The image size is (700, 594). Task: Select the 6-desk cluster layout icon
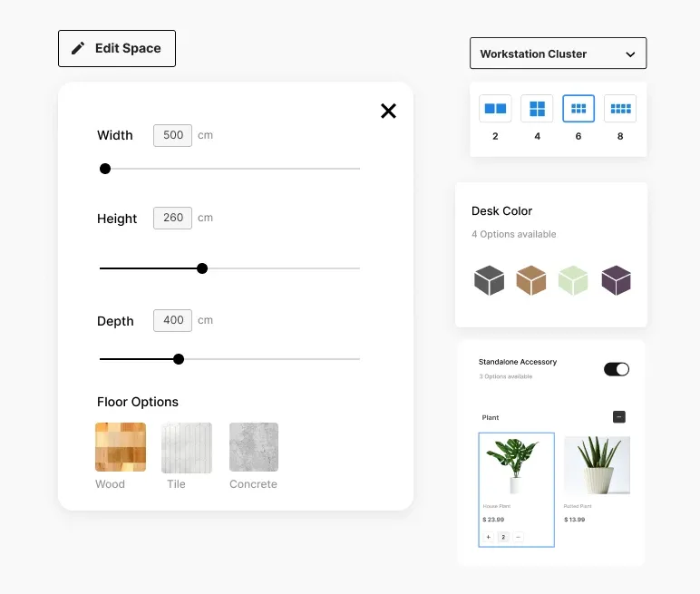[x=578, y=109]
